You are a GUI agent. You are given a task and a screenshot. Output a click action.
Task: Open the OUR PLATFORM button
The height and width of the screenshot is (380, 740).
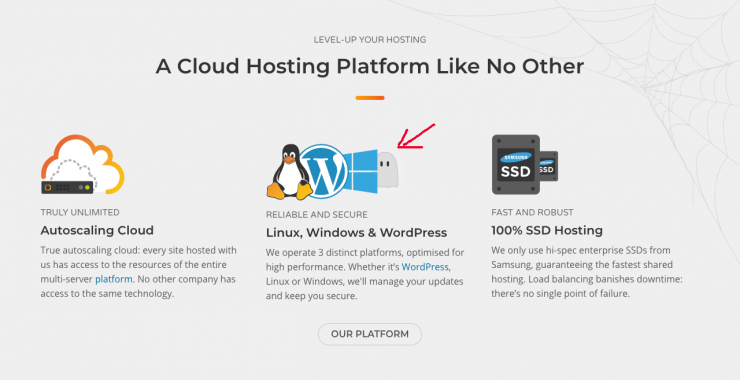370,334
